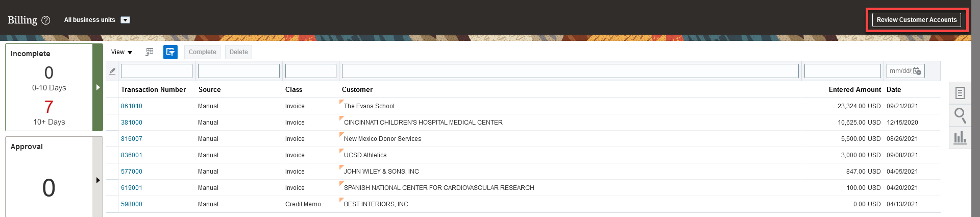The width and height of the screenshot is (980, 217).
Task: Clear all filters with the eraser icon
Action: click(112, 71)
